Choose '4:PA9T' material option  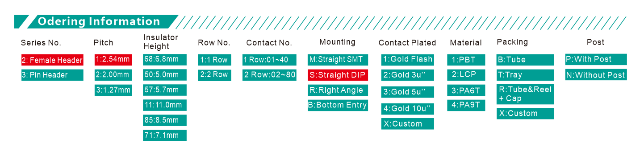(x=466, y=105)
